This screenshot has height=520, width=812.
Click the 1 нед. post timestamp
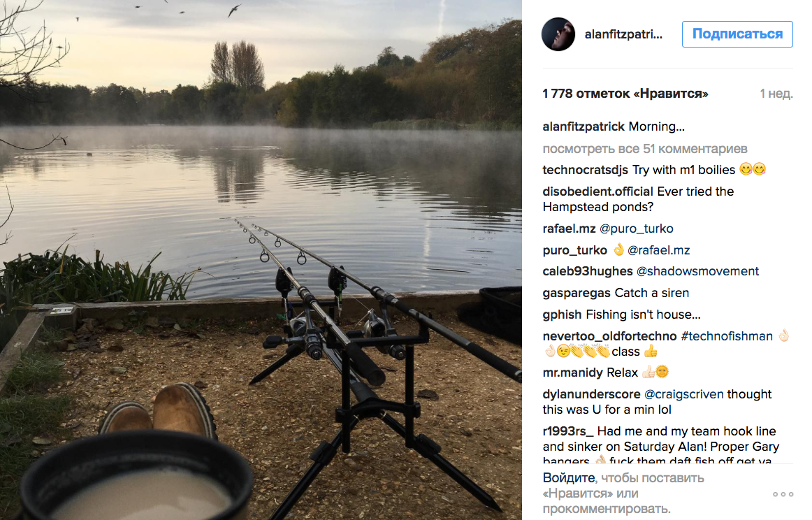point(776,94)
